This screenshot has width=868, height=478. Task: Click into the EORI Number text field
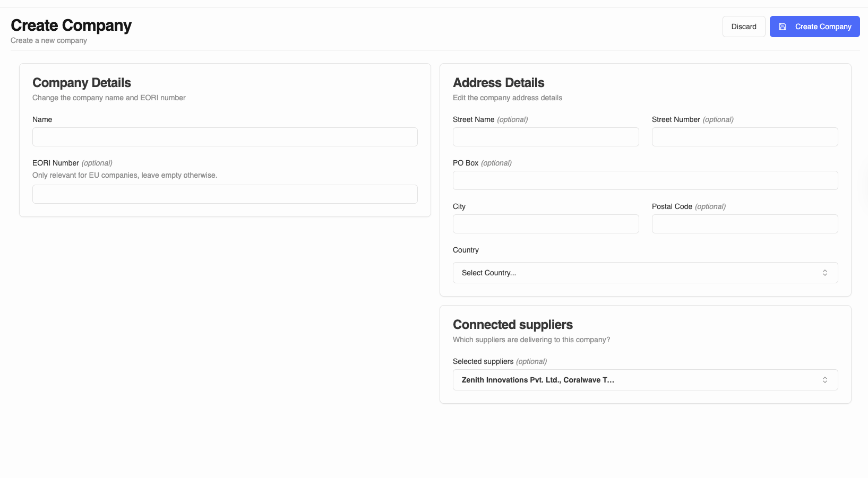click(225, 194)
